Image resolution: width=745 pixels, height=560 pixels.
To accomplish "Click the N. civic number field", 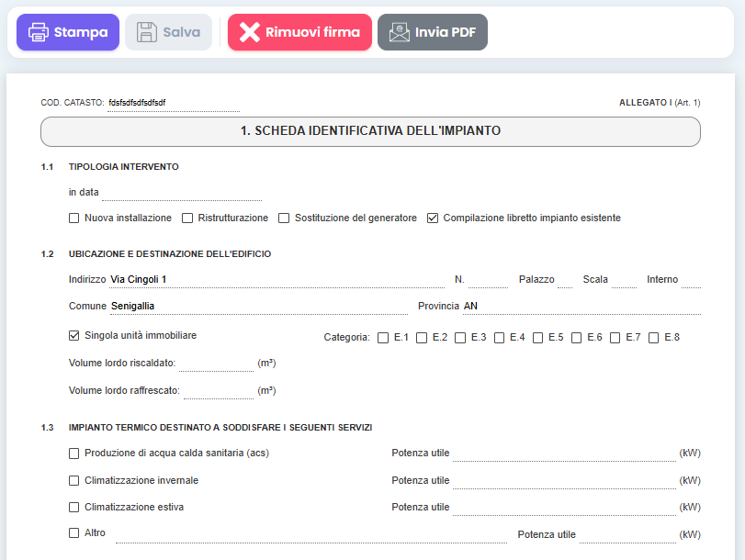I will pyautogui.click(x=488, y=280).
